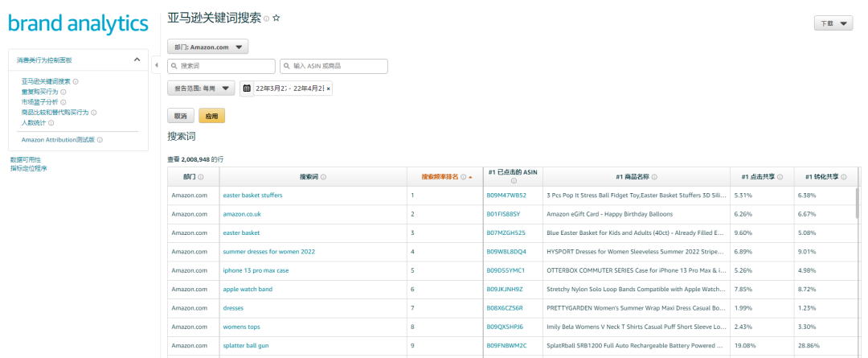
Task: Click info icon beside 亚马逊关键词搜索 page title
Action: coord(266,19)
